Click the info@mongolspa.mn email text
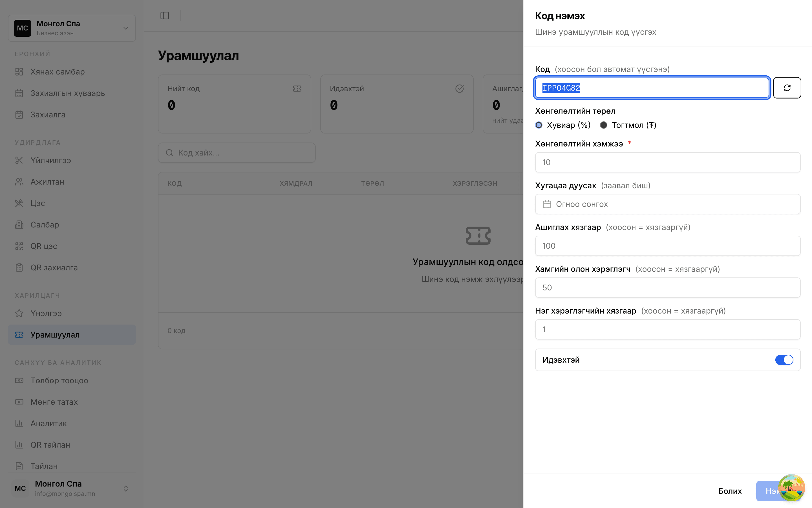 point(65,494)
